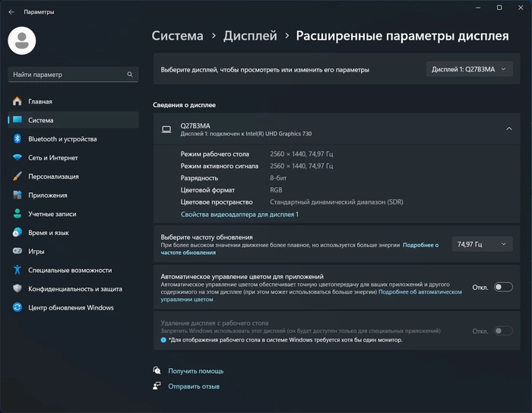
Task: Click the Получить помощь link
Action: [x=196, y=371]
